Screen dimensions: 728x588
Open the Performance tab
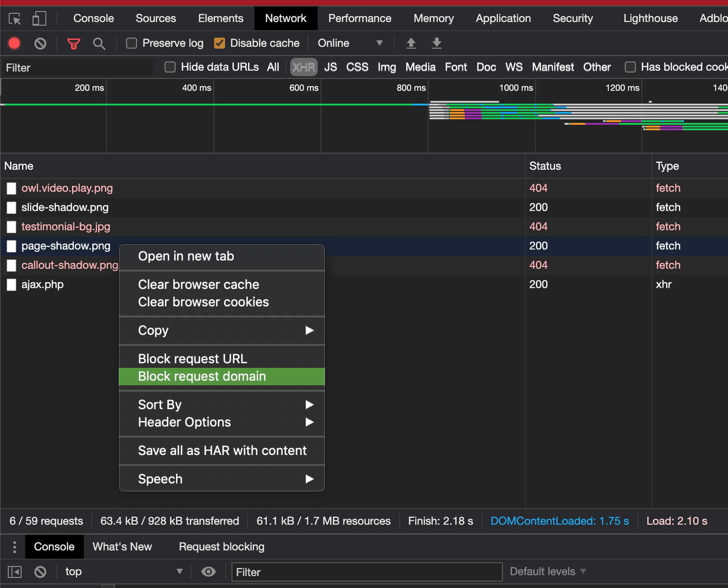point(360,18)
